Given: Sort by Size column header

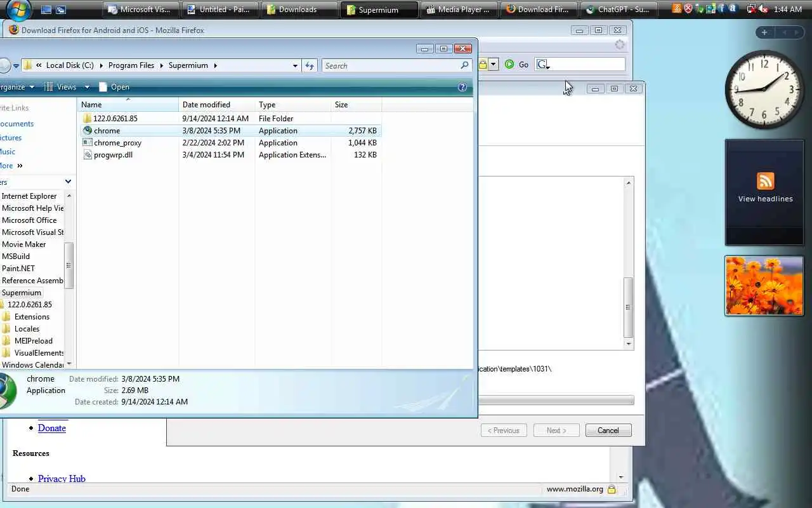Looking at the screenshot, I should coord(357,105).
